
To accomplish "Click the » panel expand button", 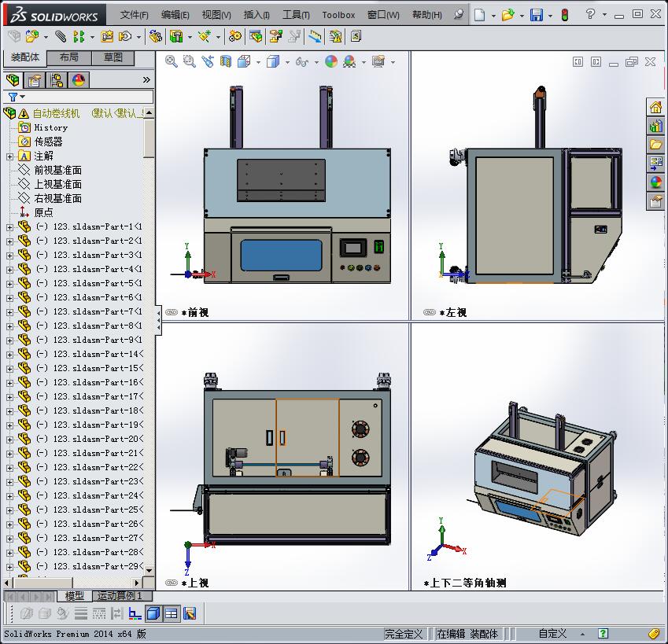I will (x=146, y=79).
